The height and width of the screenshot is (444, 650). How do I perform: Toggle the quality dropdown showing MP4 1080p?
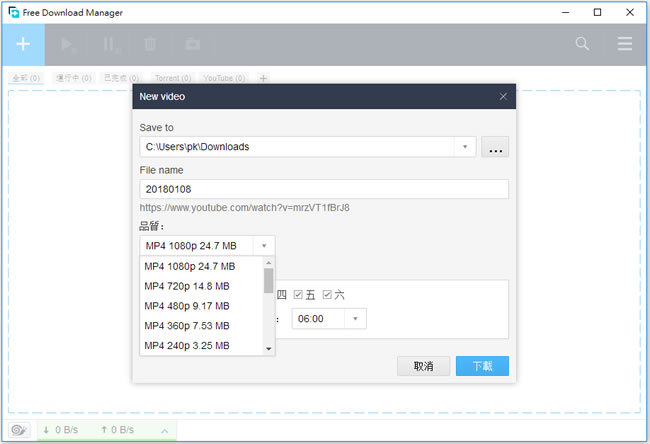[x=207, y=246]
